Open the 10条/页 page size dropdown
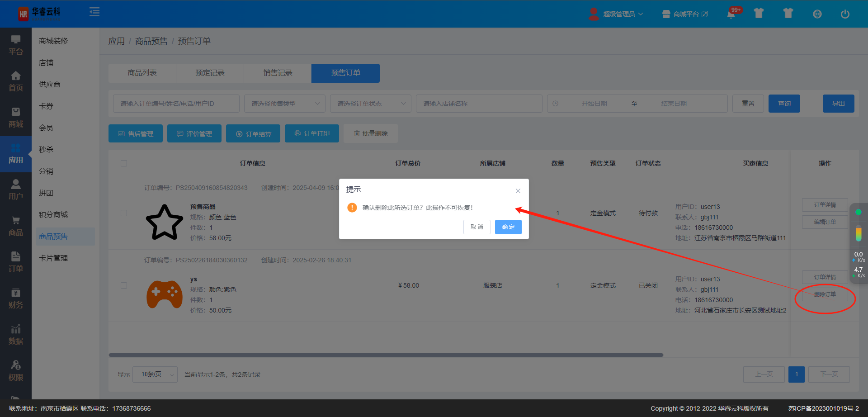The height and width of the screenshot is (417, 868). pos(155,374)
